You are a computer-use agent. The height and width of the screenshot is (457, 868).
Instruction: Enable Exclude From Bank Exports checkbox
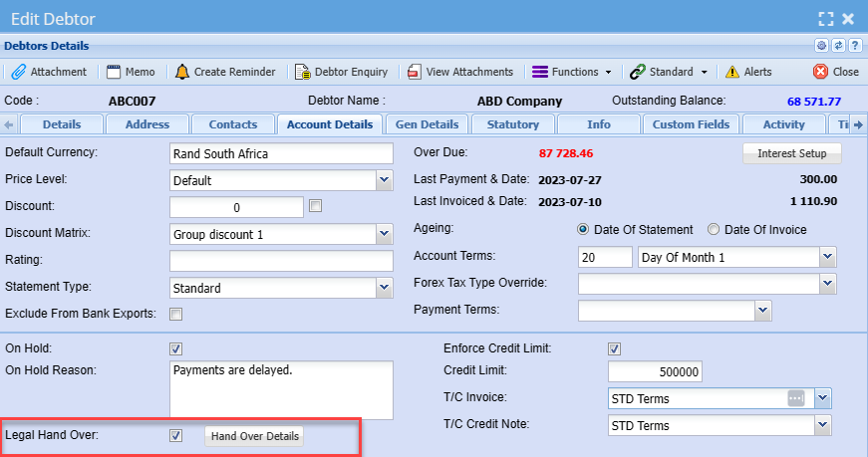tap(176, 315)
